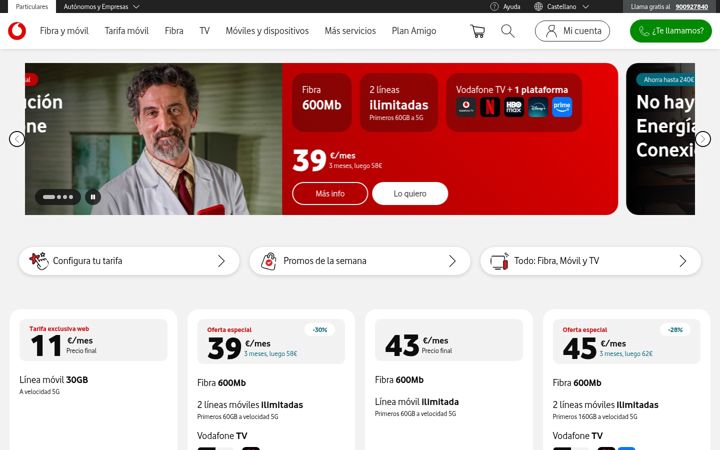Click the Ayuda help icon
The height and width of the screenshot is (450, 720).
494,6
